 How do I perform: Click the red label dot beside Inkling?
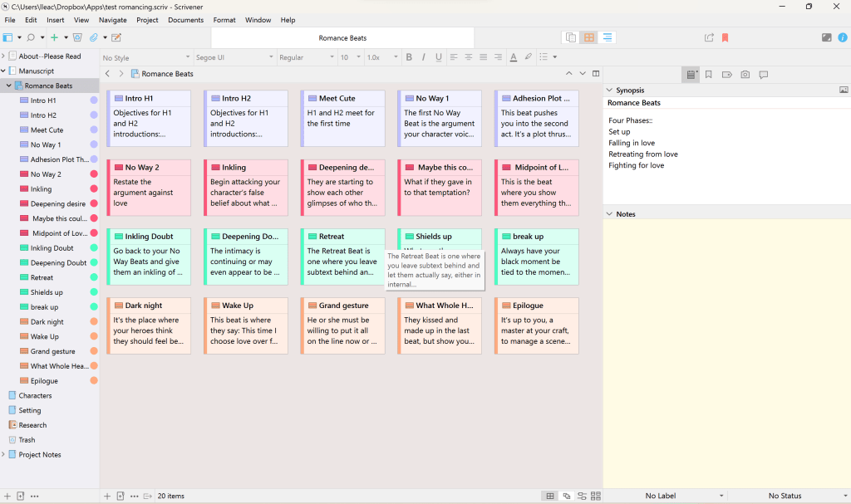point(94,189)
